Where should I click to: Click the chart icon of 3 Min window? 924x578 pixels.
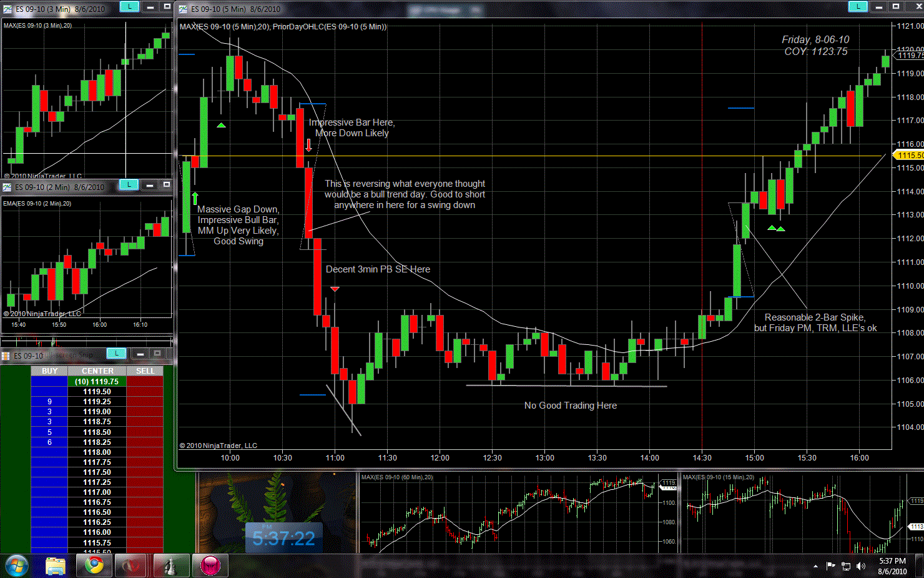pos(7,9)
